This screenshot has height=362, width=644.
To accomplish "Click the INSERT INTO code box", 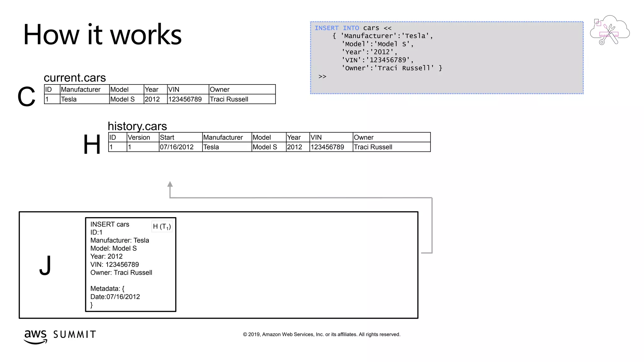I will [447, 58].
